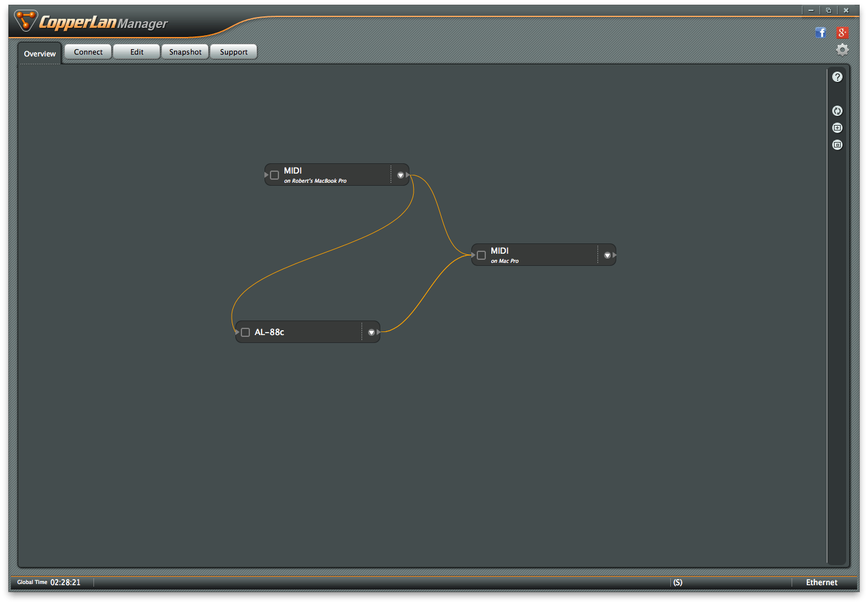The image size is (868, 604).
Task: Switch to the Overview tab
Action: 39,53
